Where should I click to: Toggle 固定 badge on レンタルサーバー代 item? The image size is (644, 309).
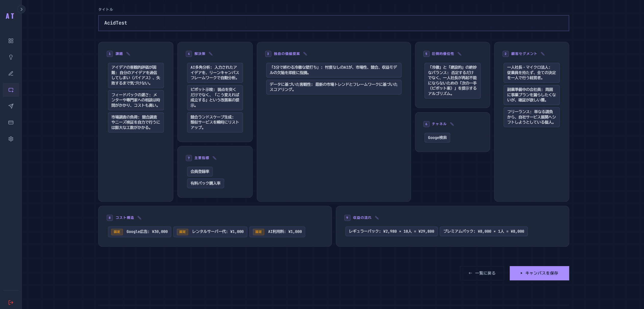click(182, 232)
